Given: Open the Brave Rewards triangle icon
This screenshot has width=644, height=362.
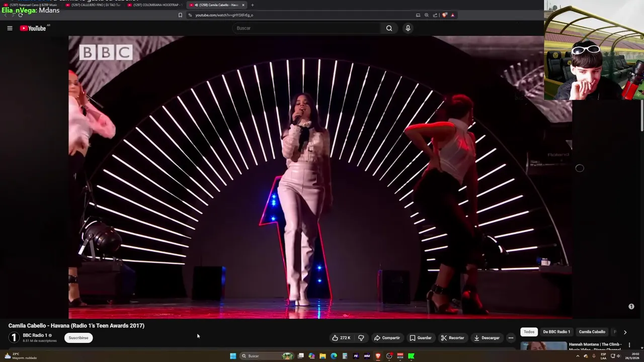Looking at the screenshot, I should point(452,15).
